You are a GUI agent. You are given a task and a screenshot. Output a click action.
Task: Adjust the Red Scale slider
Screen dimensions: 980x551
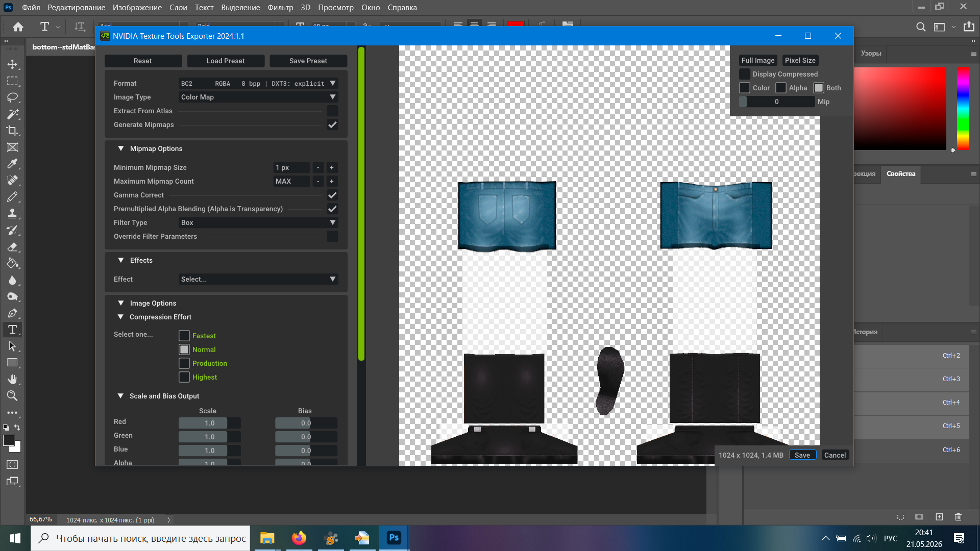209,423
